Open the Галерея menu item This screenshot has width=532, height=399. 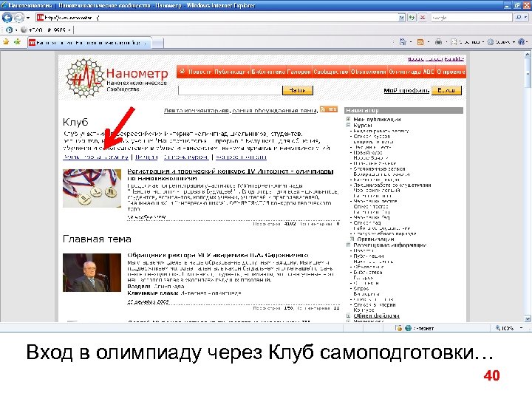299,72
